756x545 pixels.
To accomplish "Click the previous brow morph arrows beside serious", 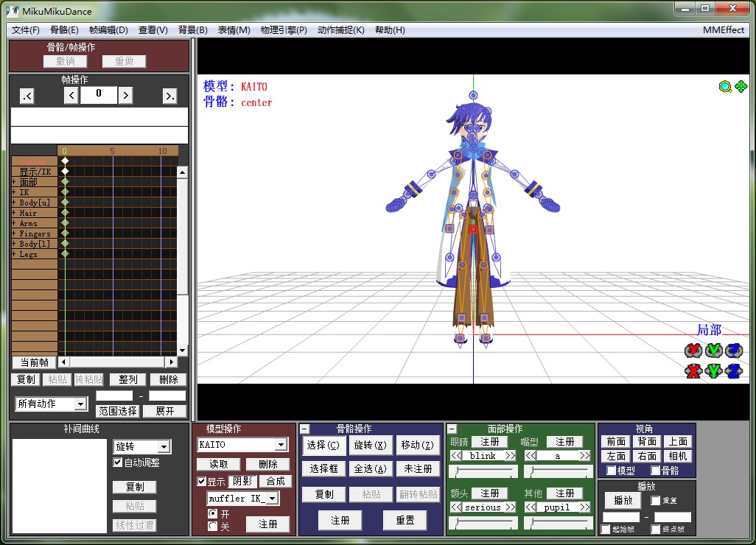I will (x=456, y=507).
